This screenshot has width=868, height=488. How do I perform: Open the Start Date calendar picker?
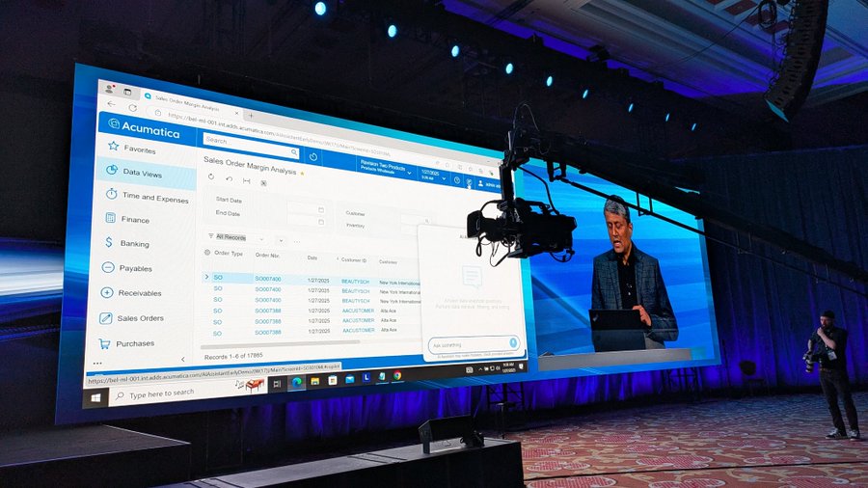320,208
